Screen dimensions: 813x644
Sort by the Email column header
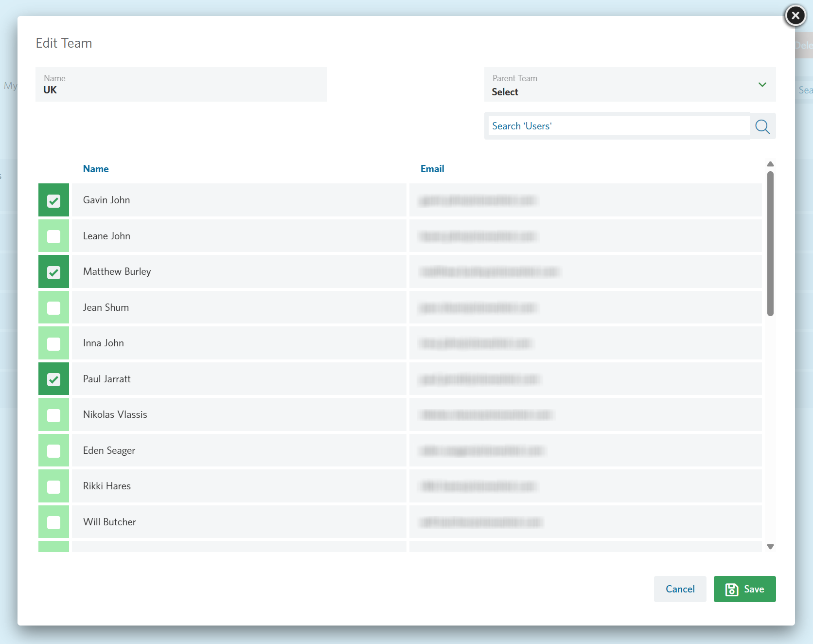point(432,169)
